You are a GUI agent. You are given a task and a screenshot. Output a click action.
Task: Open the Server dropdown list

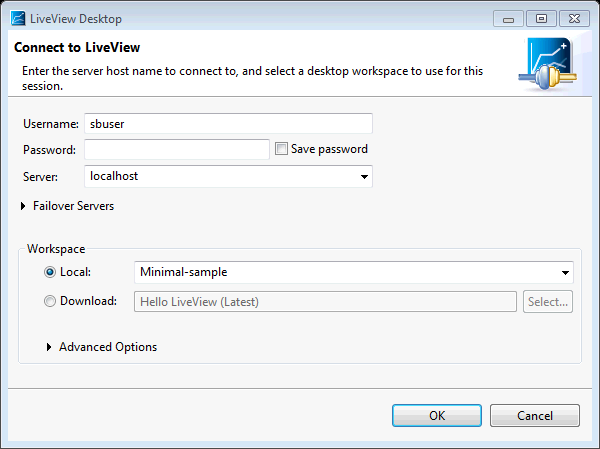[x=364, y=177]
